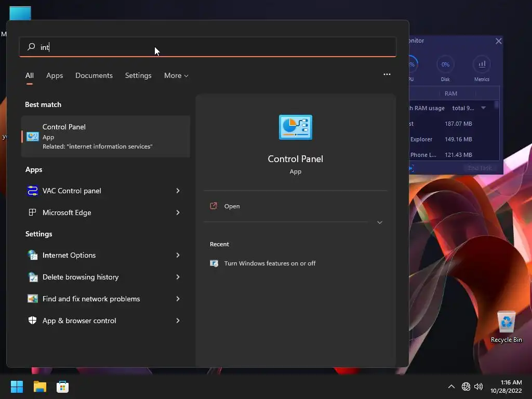532x399 pixels.
Task: Select the RAM tab in monitor widget
Action: [x=451, y=94]
